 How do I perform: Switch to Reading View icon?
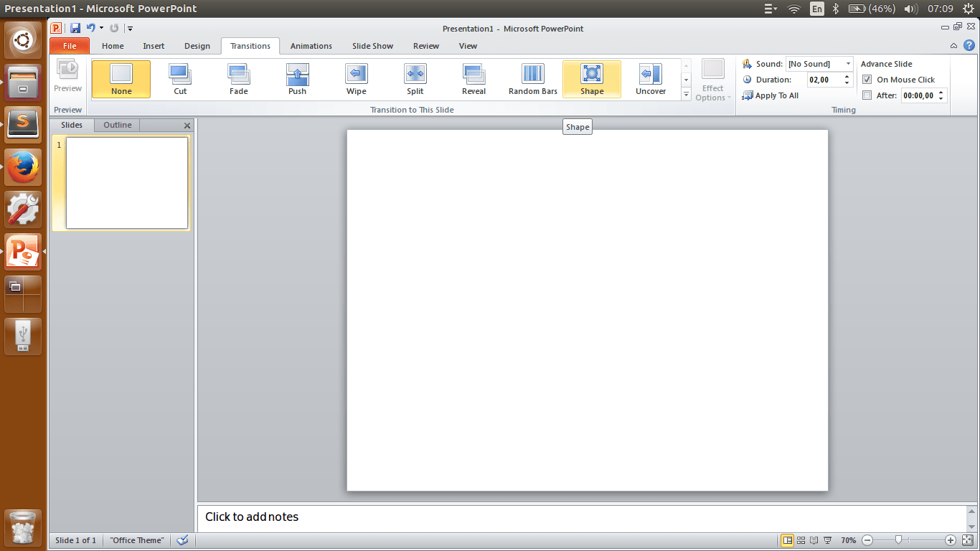point(814,540)
